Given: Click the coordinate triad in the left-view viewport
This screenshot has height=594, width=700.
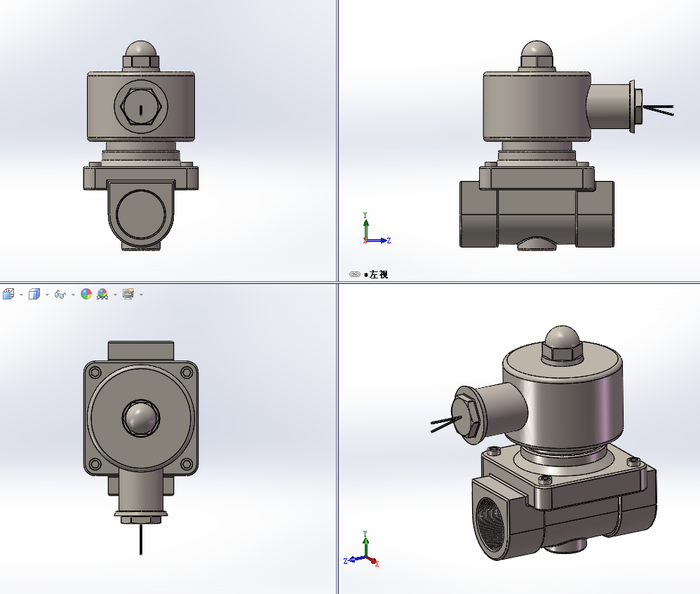Looking at the screenshot, I should coord(377,229).
